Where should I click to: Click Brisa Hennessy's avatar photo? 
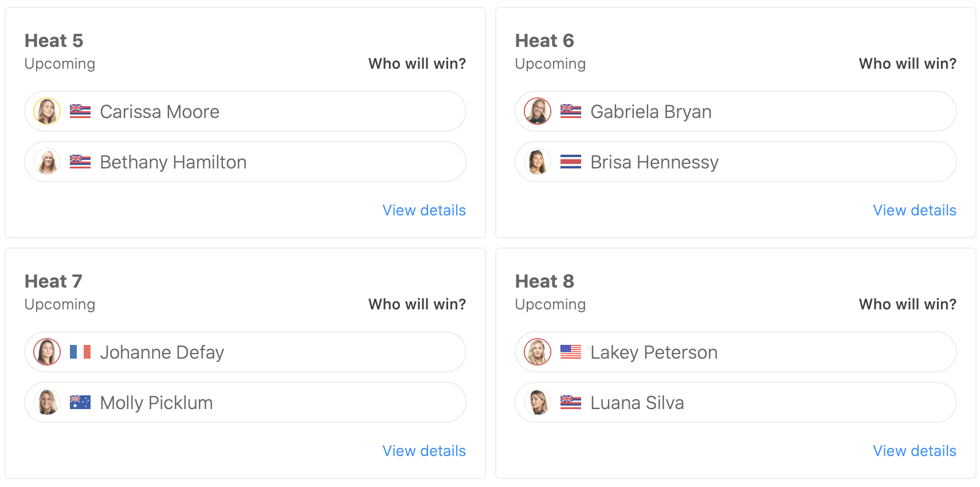[538, 162]
